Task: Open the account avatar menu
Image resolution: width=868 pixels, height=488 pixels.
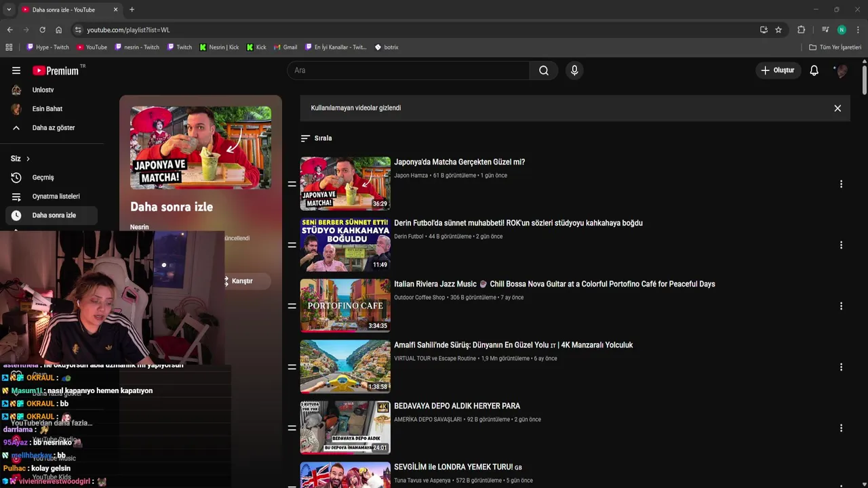Action: coord(842,70)
